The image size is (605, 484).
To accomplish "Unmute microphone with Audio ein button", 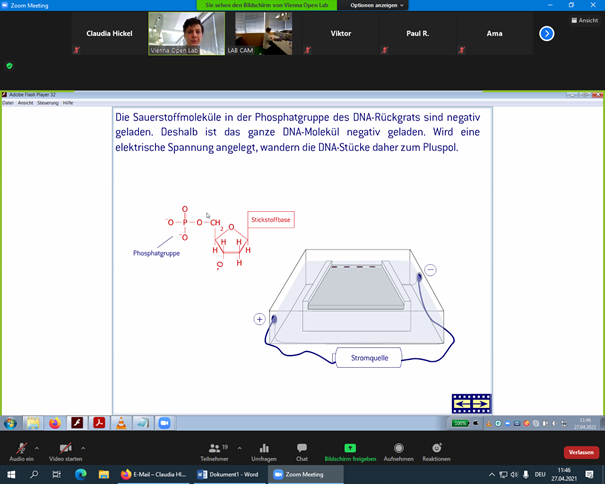I will click(20, 450).
